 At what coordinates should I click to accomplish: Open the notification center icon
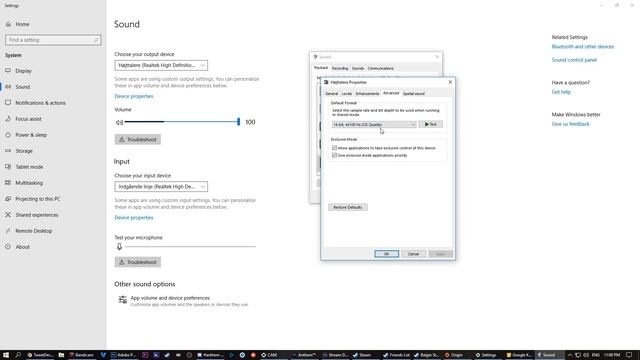pos(629,355)
